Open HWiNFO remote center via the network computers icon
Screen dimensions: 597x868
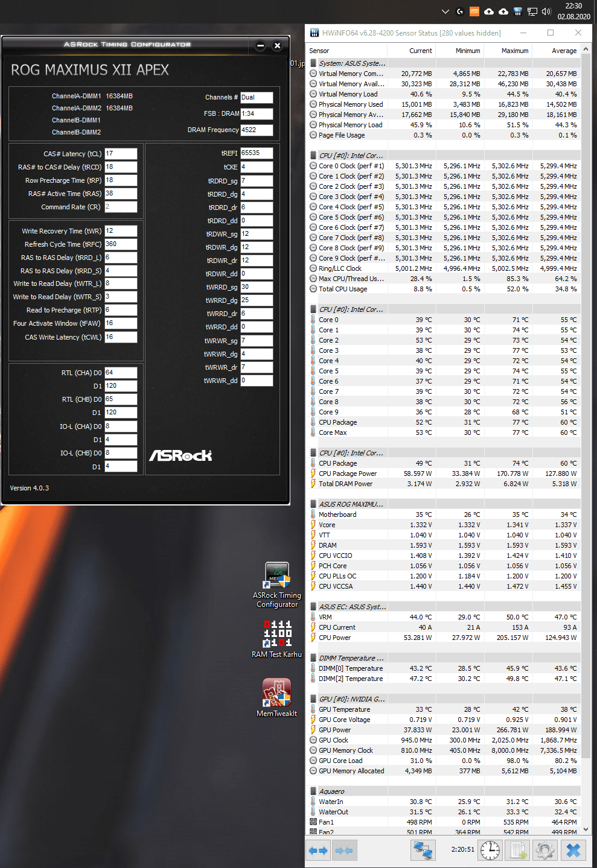tap(423, 851)
